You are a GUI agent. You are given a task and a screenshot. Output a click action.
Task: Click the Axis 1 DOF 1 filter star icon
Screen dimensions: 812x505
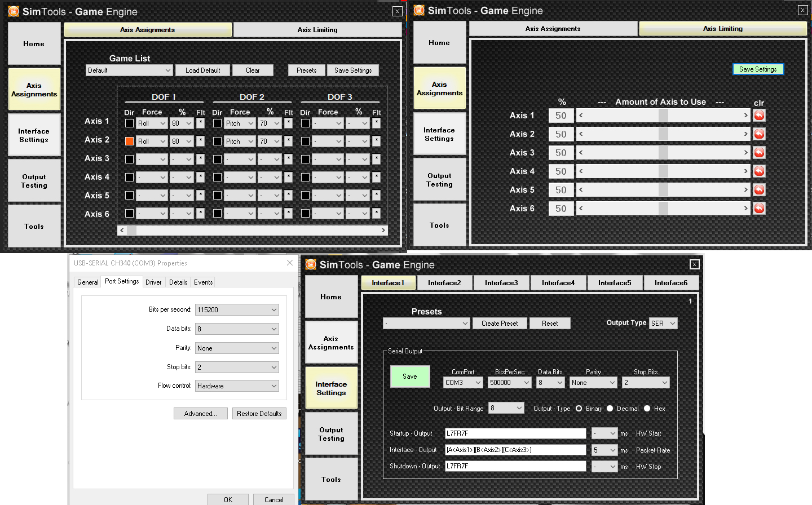pos(201,123)
